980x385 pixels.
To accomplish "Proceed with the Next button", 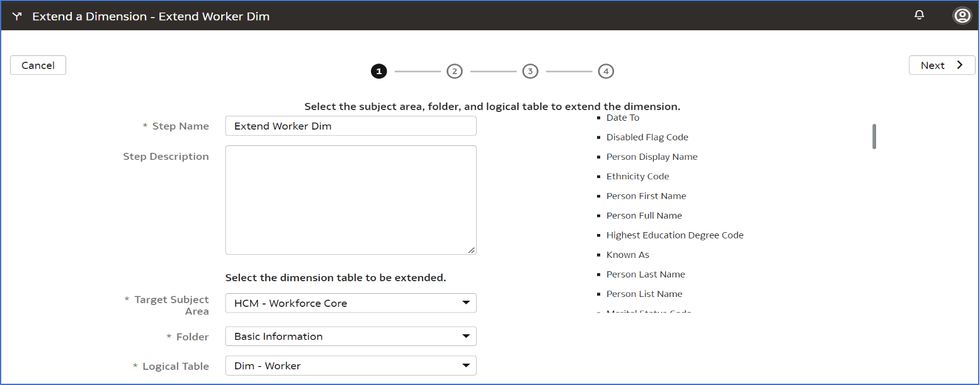I will pos(941,65).
